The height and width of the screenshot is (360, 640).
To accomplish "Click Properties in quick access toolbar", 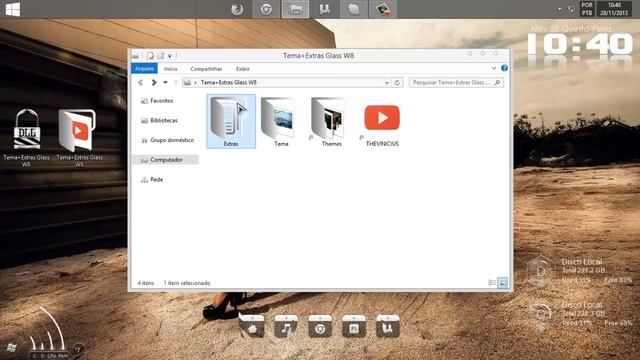I will pos(151,56).
